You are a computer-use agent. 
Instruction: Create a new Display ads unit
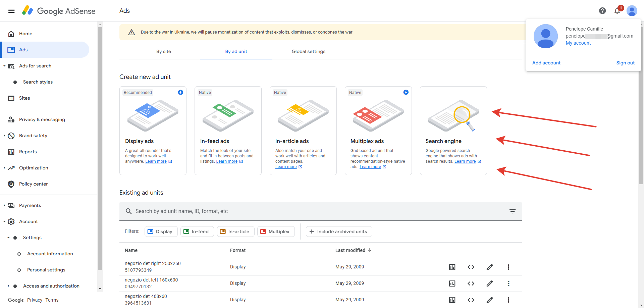153,131
